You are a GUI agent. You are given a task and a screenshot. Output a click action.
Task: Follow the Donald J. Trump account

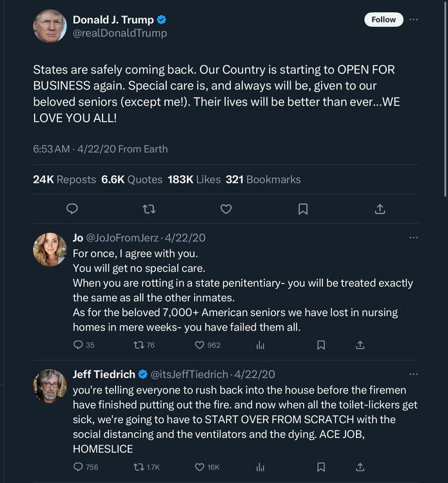[384, 19]
